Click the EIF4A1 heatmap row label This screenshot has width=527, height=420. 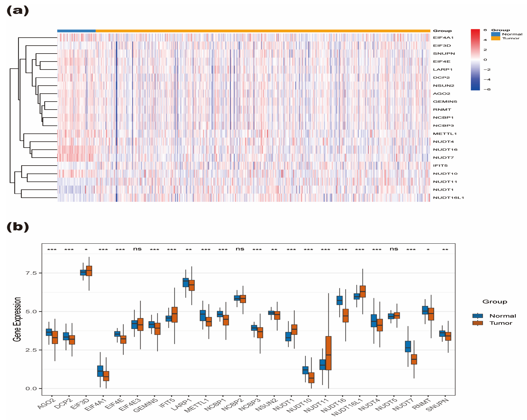tap(443, 38)
